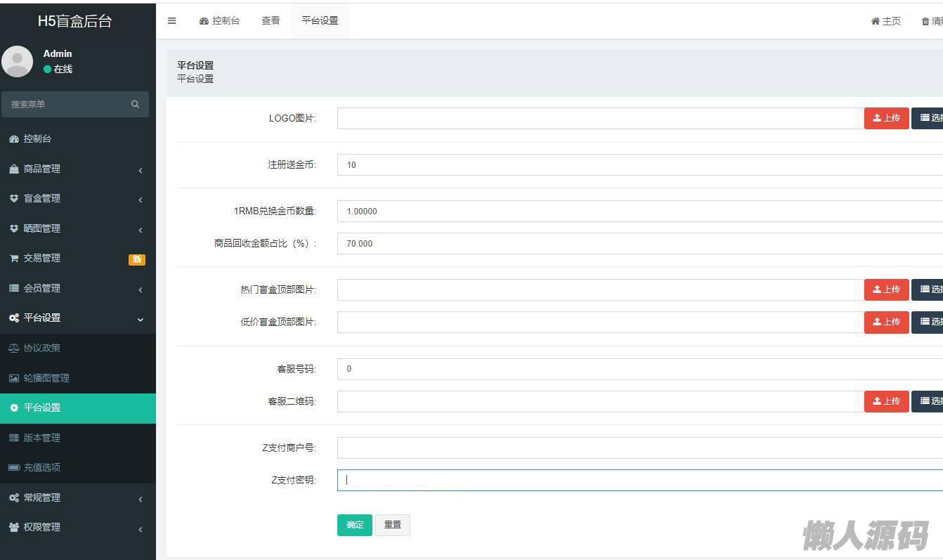Open 版本管理 in the sidebar
This screenshot has height=560, width=943.
pyautogui.click(x=42, y=438)
